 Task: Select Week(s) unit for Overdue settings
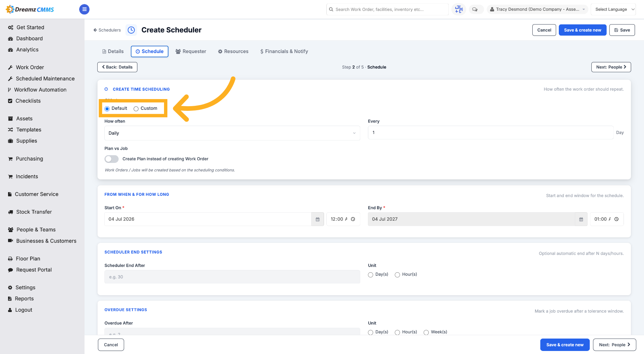pos(426,332)
